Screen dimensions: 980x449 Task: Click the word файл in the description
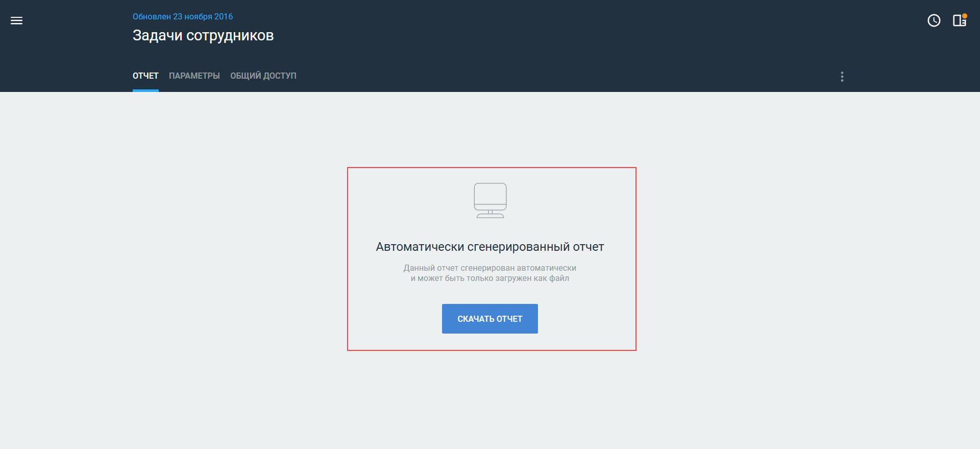(559, 278)
